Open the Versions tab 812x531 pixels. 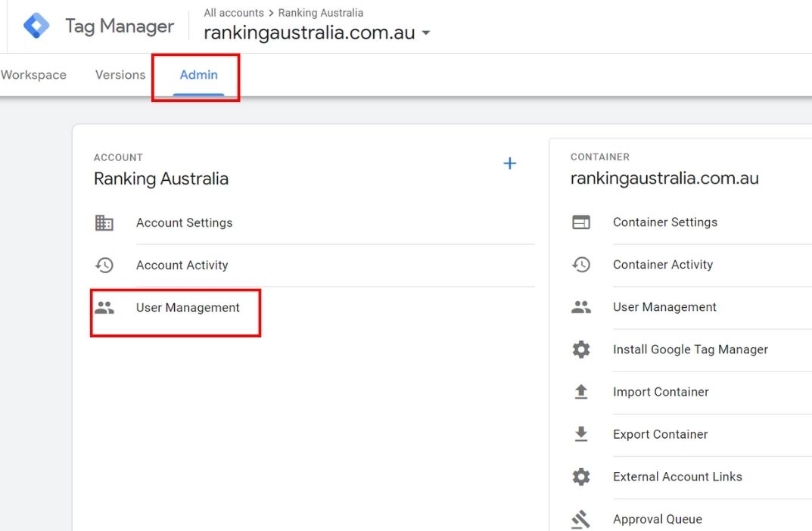[x=120, y=75]
